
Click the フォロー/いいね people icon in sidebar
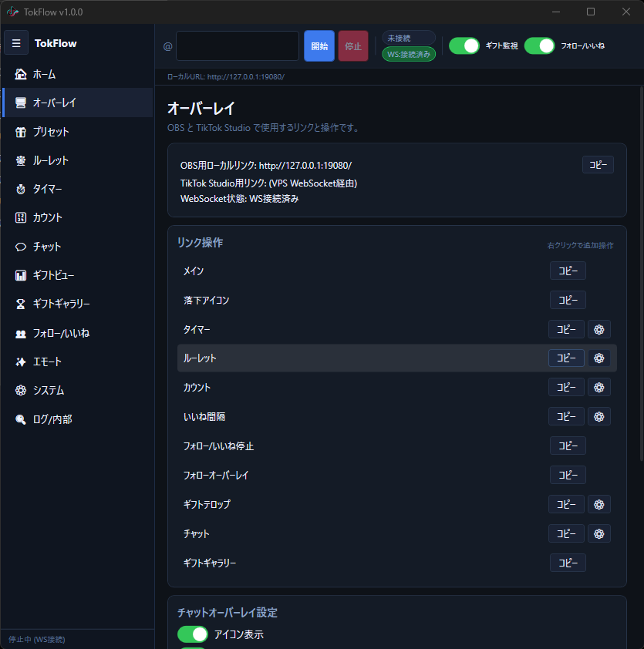click(20, 333)
